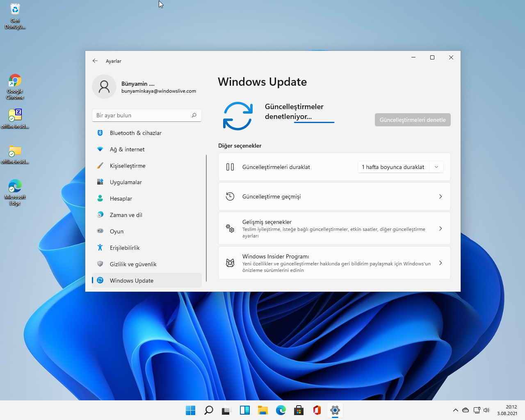Click the volume speaker tray icon
The height and width of the screenshot is (420, 525).
486,410
